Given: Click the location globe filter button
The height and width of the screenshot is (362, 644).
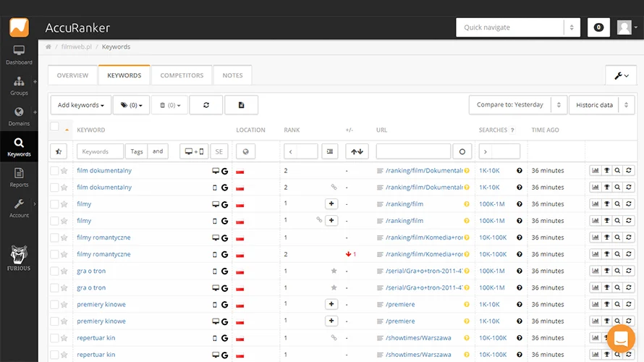Looking at the screenshot, I should (245, 151).
